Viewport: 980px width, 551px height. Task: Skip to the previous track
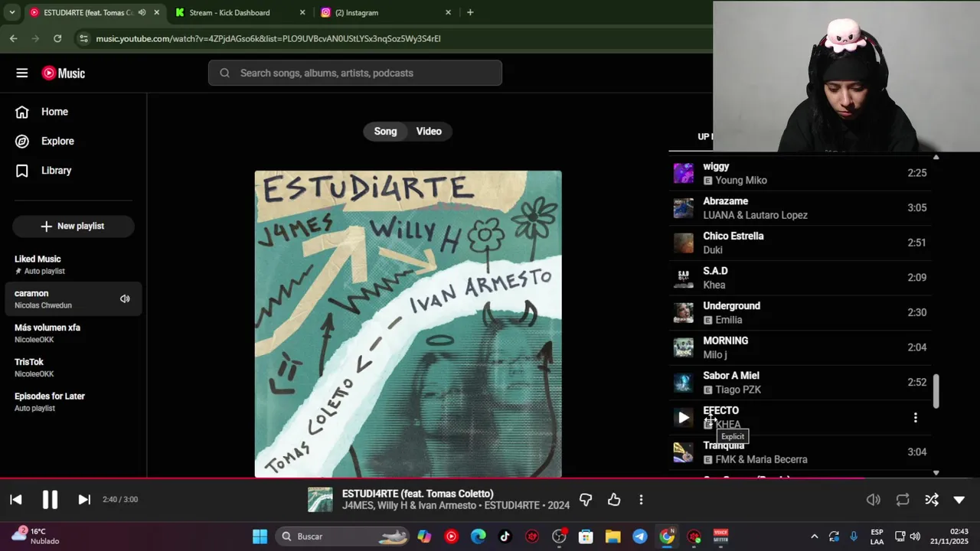pyautogui.click(x=16, y=500)
